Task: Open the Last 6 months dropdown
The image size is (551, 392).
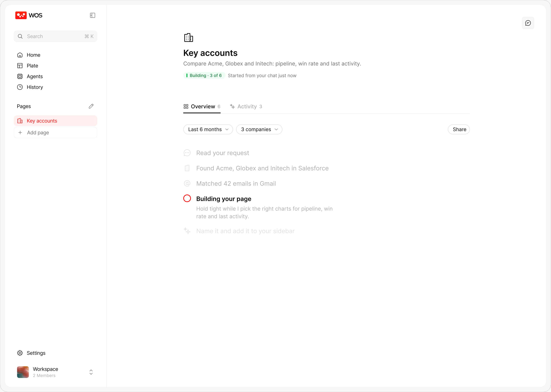Action: tap(208, 129)
